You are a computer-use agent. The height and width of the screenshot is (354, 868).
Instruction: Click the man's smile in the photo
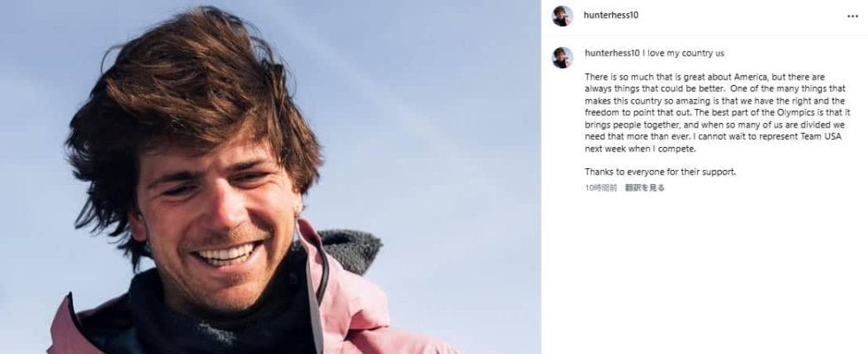pyautogui.click(x=228, y=255)
